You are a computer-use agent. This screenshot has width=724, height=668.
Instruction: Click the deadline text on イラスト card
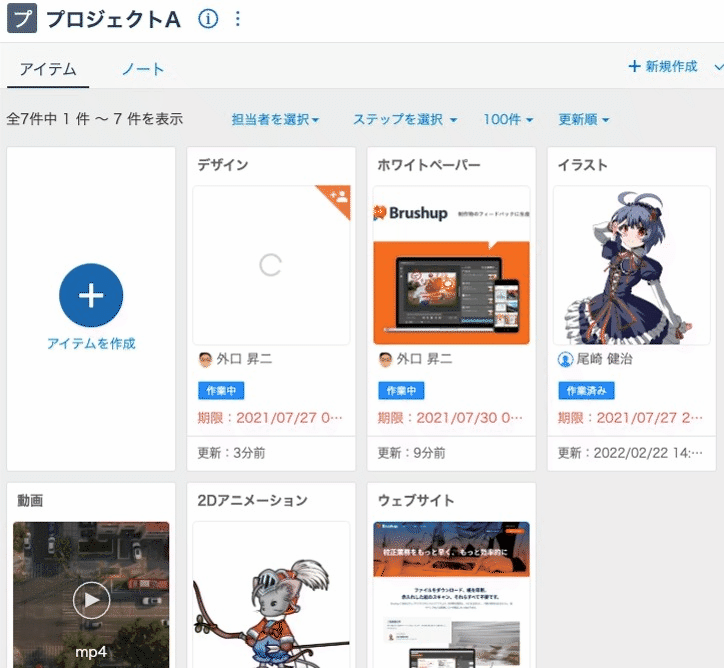630,418
